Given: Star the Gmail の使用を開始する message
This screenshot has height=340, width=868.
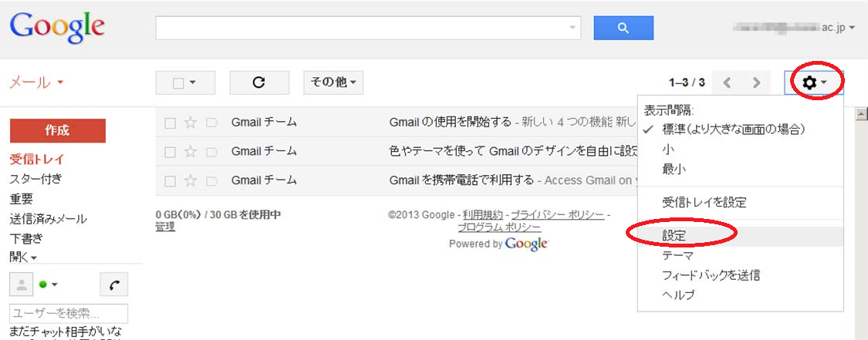Looking at the screenshot, I should [x=191, y=122].
